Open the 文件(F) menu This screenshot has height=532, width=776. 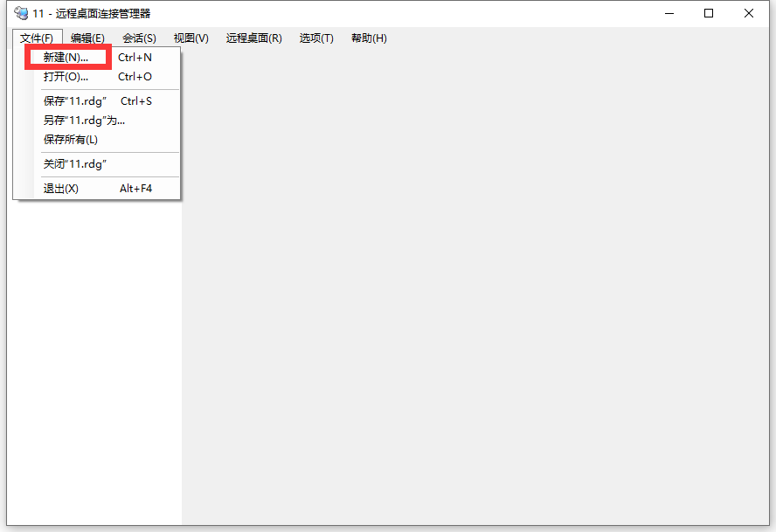[36, 38]
